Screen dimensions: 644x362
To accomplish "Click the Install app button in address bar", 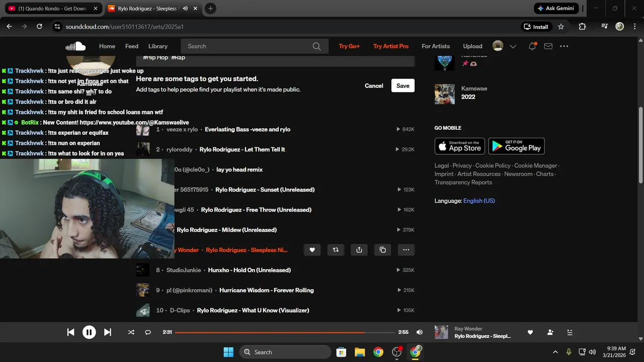I will pos(536,27).
